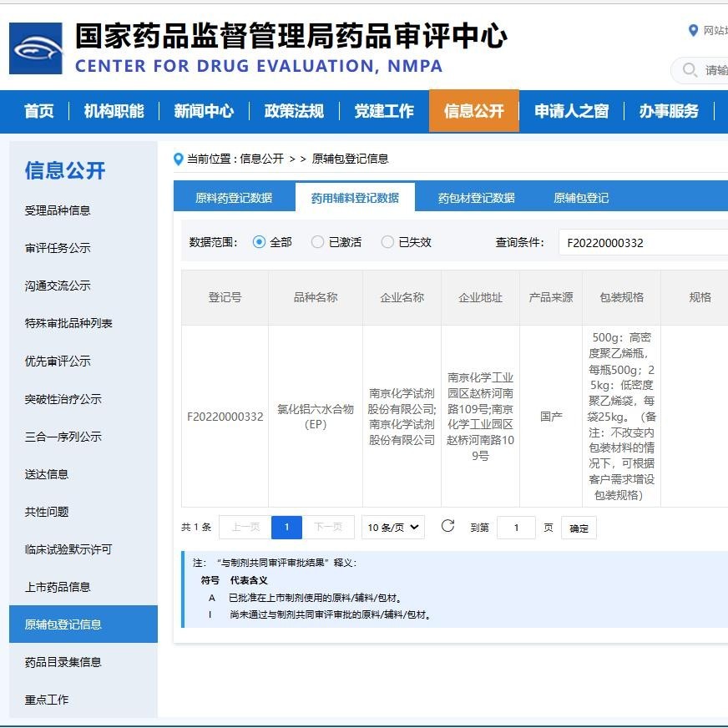Viewport: 728px width, 728px height.
Task: Click breadcrumb 原辅包登记信息 link
Action: (x=350, y=159)
